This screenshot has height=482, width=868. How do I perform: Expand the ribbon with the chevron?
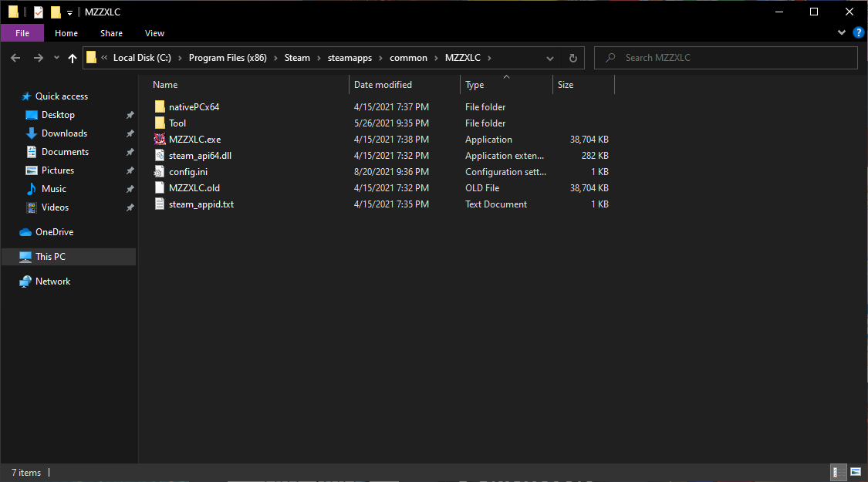tap(842, 32)
